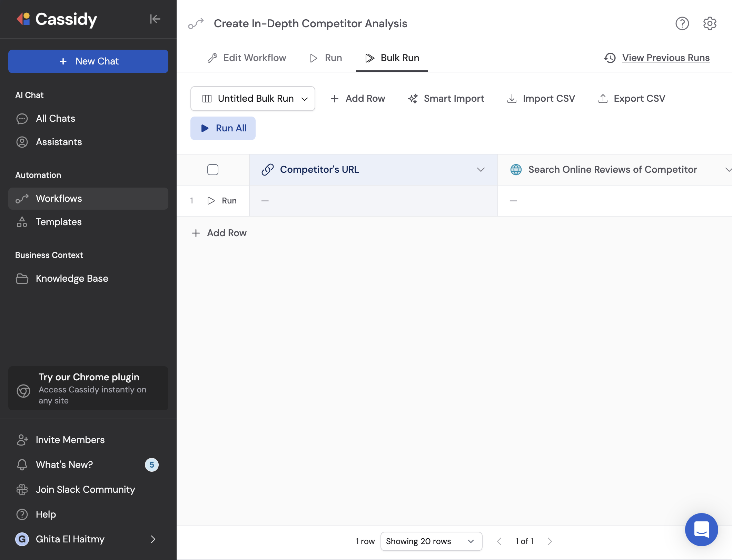Expand Competitor's URL column menu chevron
This screenshot has width=732, height=560.
[x=481, y=170]
